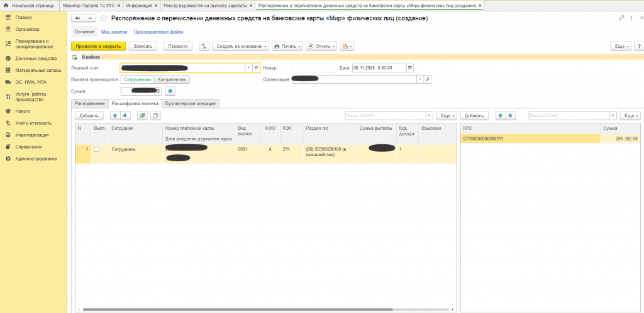Open the Лицевой счет dropdown arrow
Screen dimensions: 644x313
(248, 68)
